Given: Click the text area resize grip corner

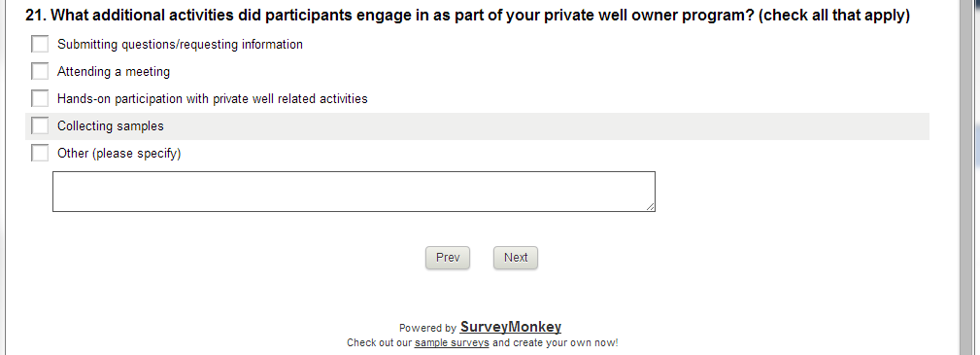Looking at the screenshot, I should click(651, 207).
